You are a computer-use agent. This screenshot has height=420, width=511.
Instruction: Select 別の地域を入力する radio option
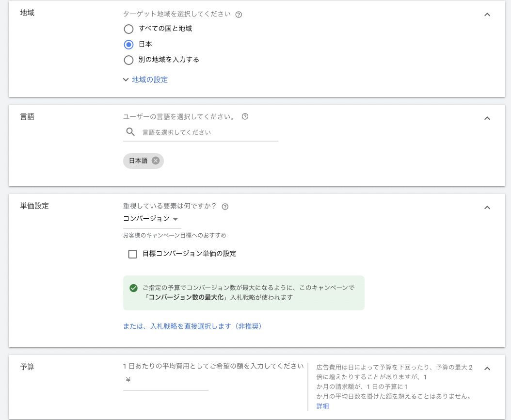coord(128,60)
